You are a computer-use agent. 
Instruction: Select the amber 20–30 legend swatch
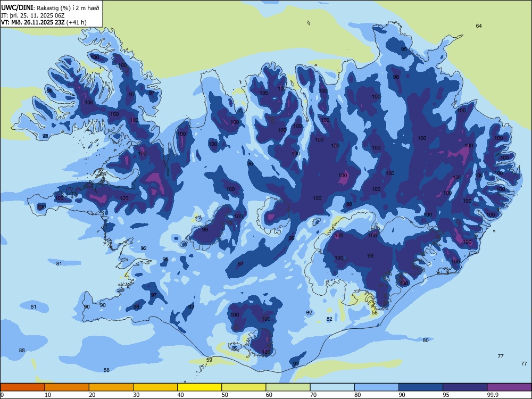point(111,387)
